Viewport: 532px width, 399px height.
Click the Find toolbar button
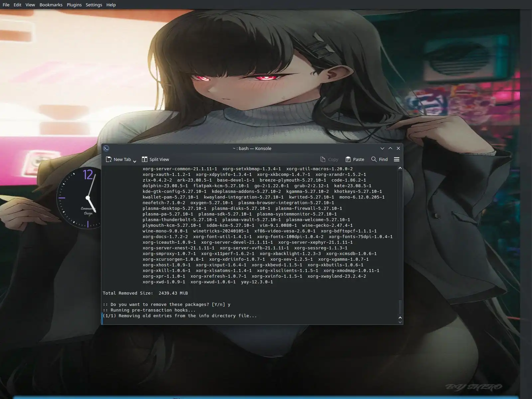pos(379,159)
